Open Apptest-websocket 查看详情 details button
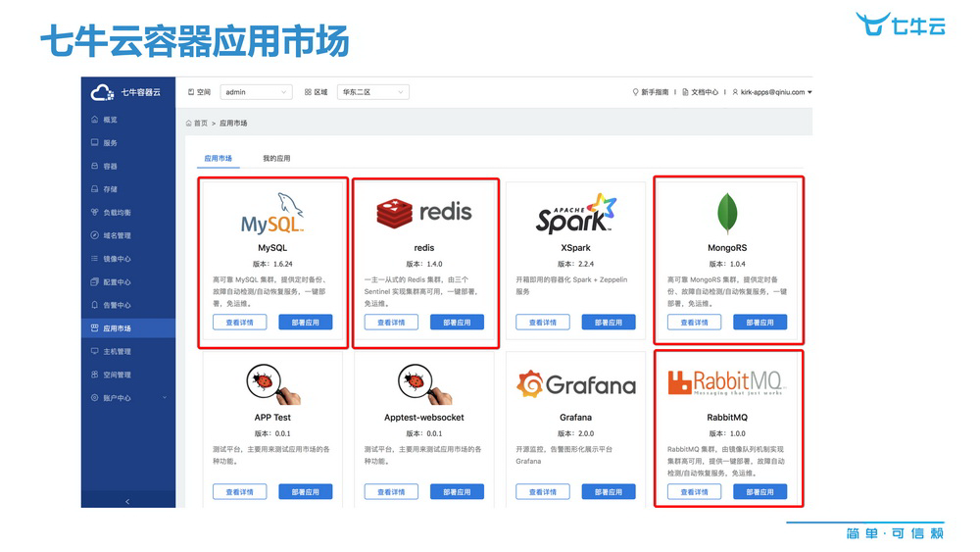 391,492
